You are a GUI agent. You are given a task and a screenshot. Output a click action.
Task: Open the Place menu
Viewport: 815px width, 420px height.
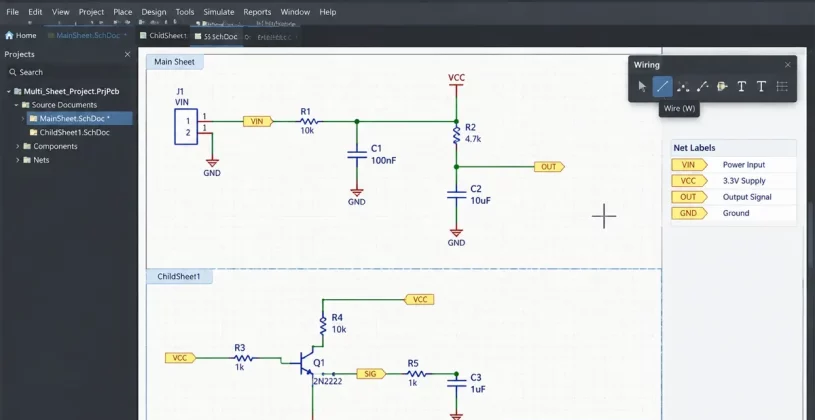click(x=123, y=12)
